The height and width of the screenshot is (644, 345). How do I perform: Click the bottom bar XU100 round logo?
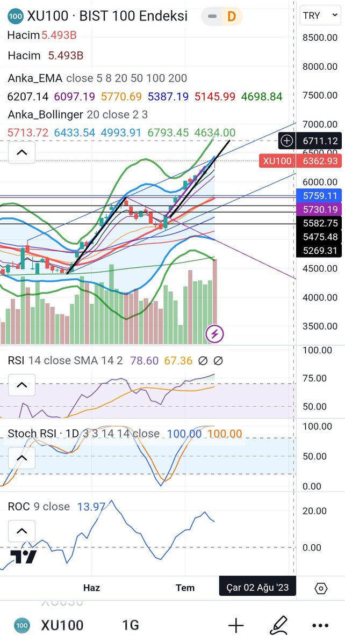tap(21, 625)
